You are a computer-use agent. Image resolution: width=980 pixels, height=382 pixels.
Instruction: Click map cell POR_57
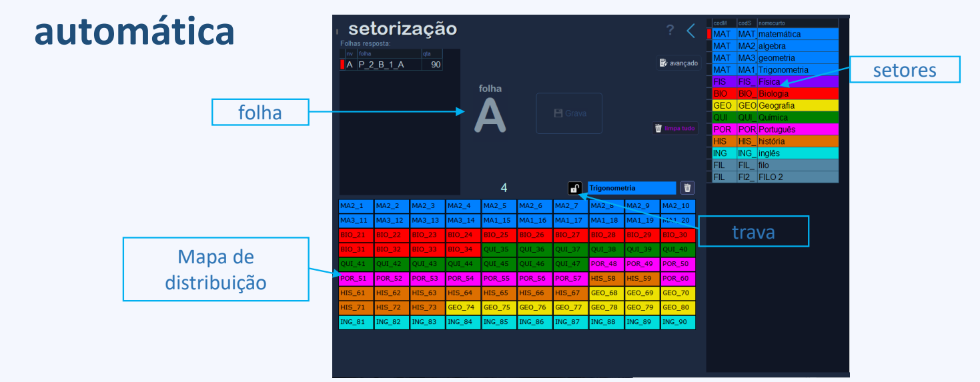[570, 279]
